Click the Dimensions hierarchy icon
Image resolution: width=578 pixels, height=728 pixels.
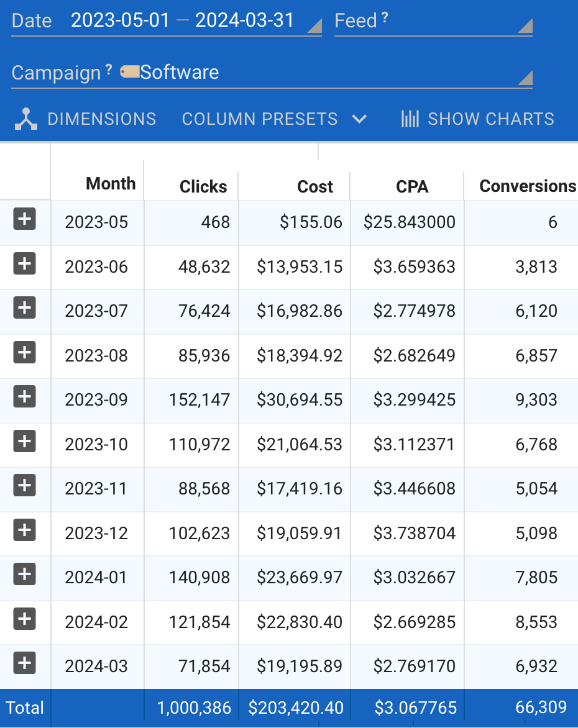26,119
